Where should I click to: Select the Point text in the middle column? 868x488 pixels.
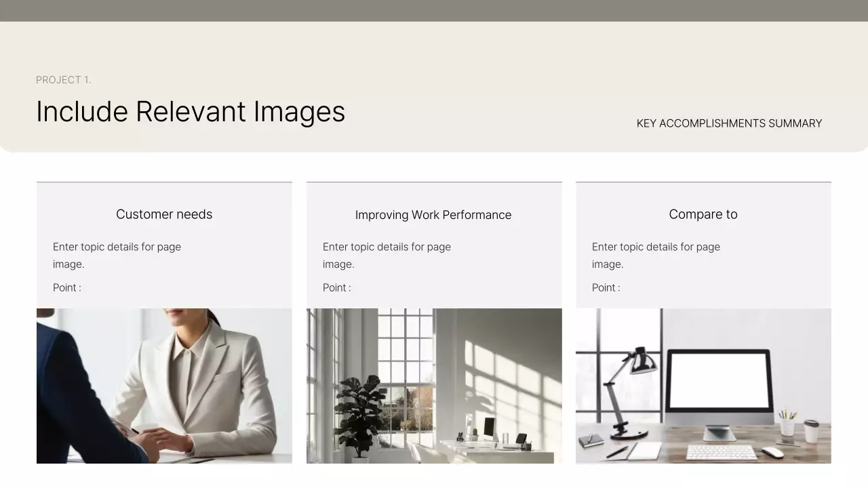point(336,287)
